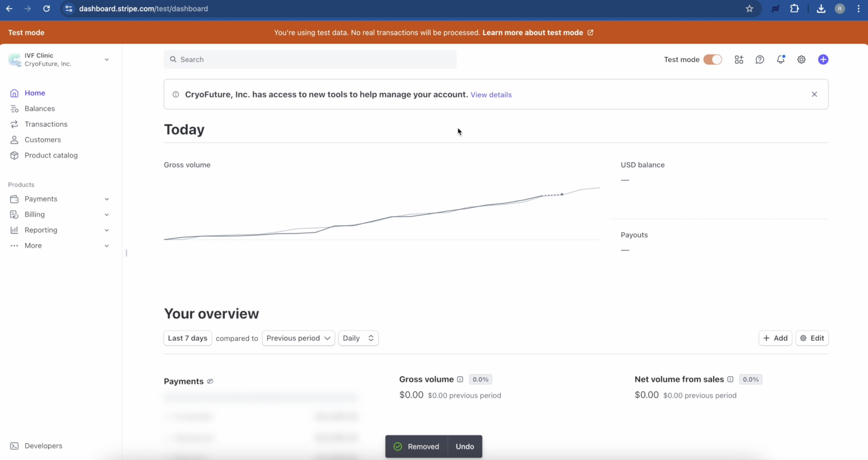Open the Previous period comparison dropdown
The width and height of the screenshot is (868, 460).
click(x=298, y=338)
